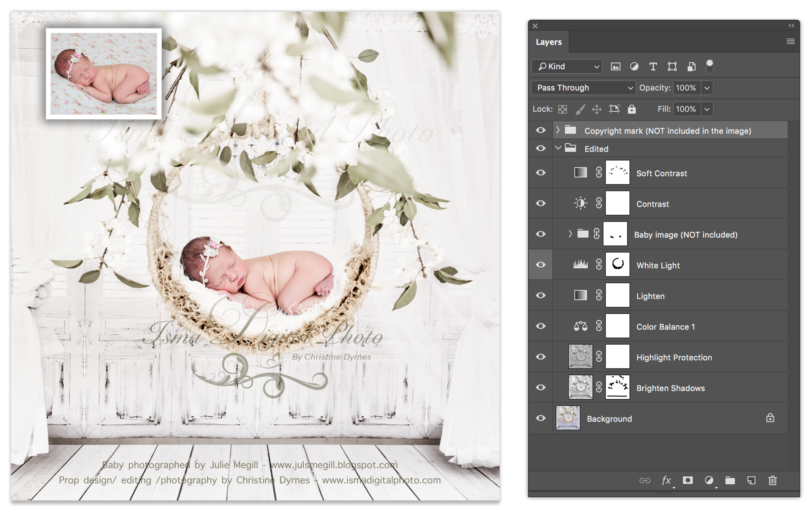
Task: Click the Contrast brightness adjustment icon
Action: (x=580, y=203)
